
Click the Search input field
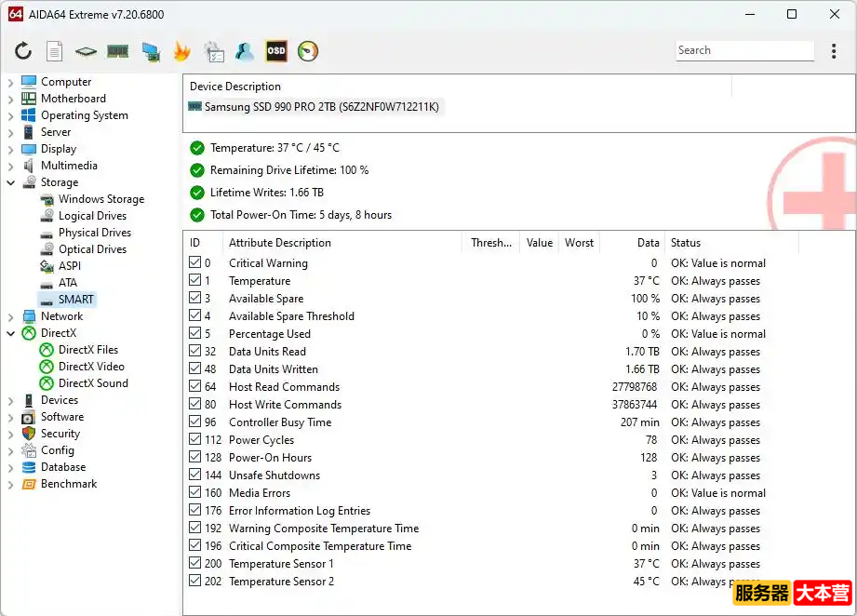[744, 50]
